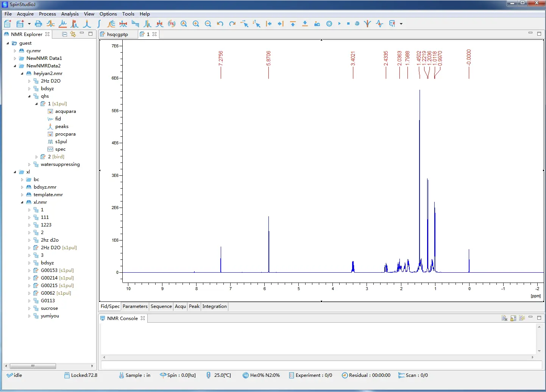This screenshot has height=392, width=546.
Task: Click the undo arrow in the toolbar
Action: pyautogui.click(x=220, y=24)
